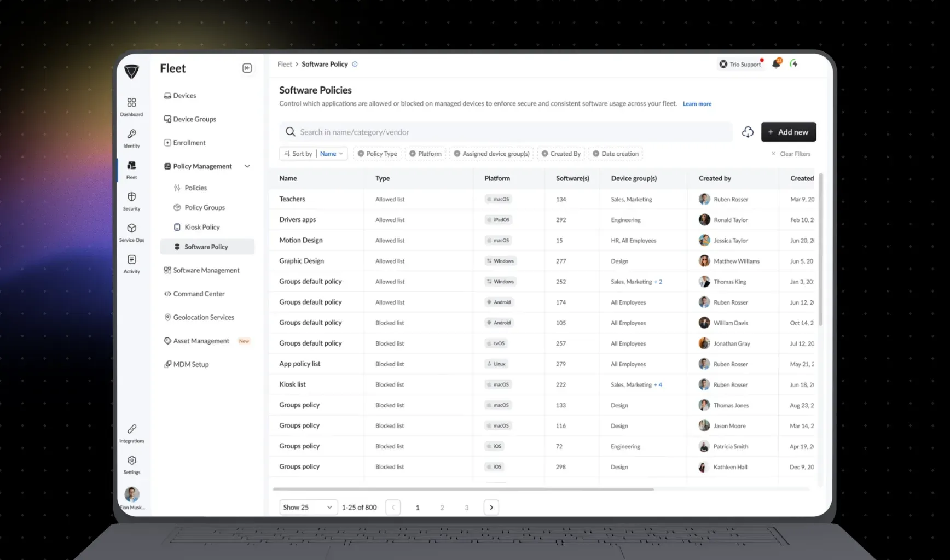Open the Sort by Name dropdown
Image resolution: width=950 pixels, height=560 pixels.
(313, 154)
